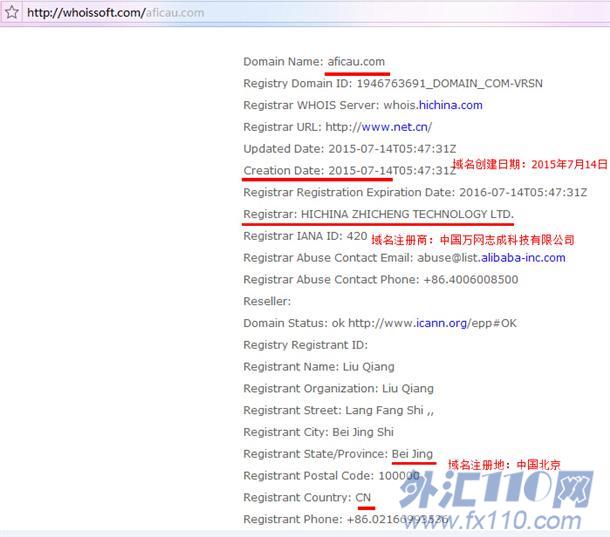Screen dimensions: 610x537
Task: Select the Registration Expiration Date 2016-07-14 line
Action: (415, 192)
